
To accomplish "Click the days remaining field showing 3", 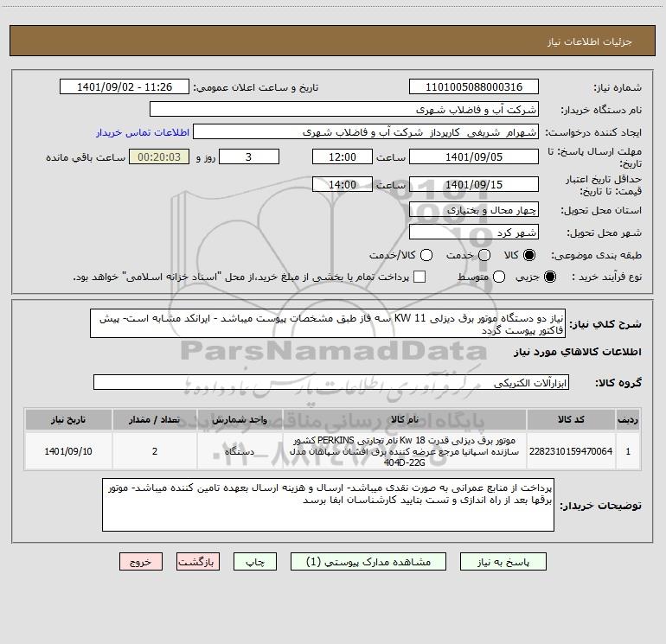I will (249, 156).
